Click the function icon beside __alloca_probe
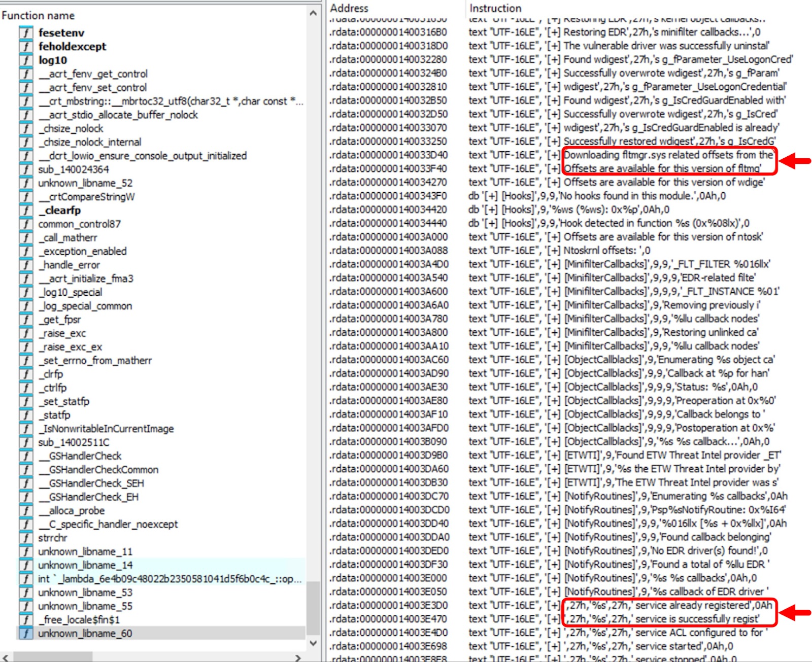The height and width of the screenshot is (662, 812). pyautogui.click(x=25, y=511)
